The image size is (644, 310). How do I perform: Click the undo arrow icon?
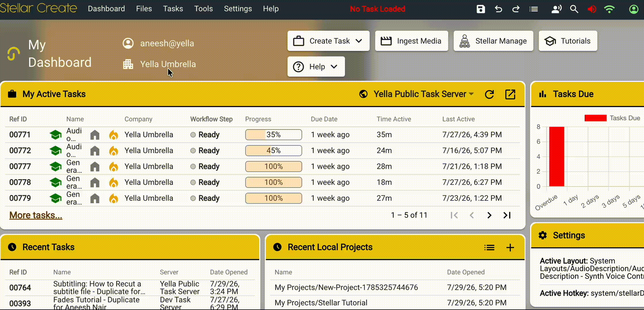[x=498, y=9]
